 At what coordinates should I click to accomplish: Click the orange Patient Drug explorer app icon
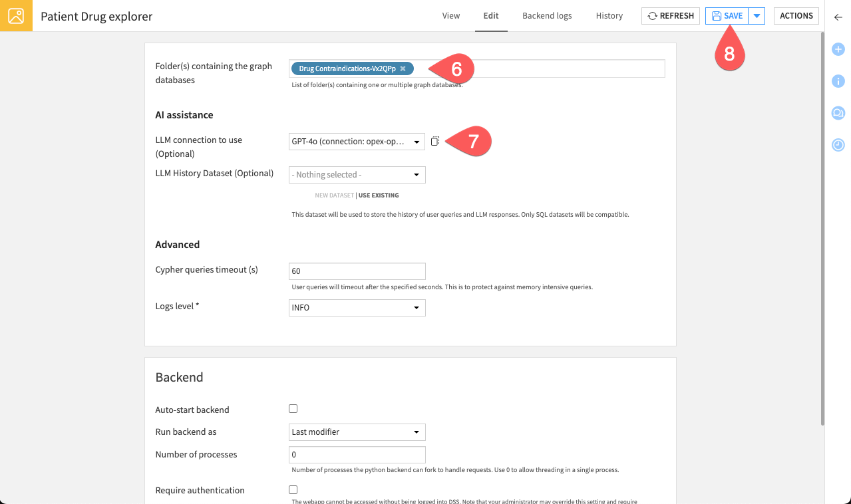16,15
